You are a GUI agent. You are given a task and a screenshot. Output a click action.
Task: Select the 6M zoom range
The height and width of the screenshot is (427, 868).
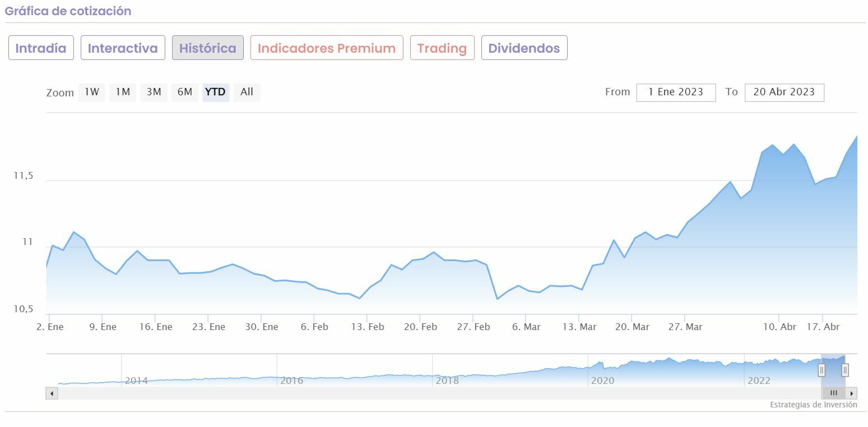pos(184,92)
